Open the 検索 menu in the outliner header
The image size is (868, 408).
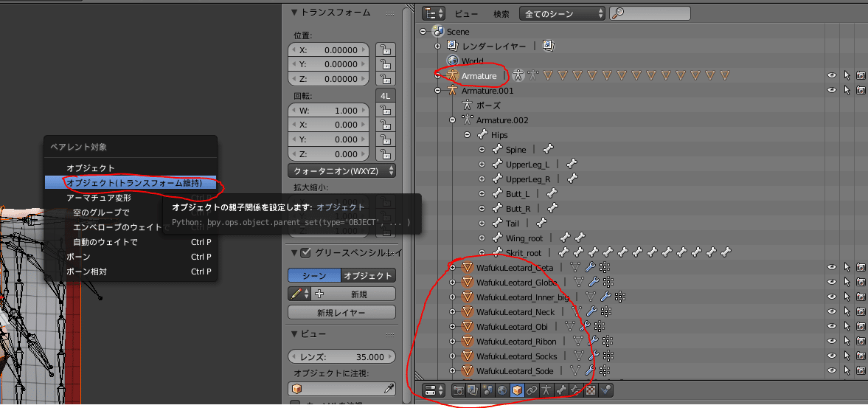click(x=501, y=14)
